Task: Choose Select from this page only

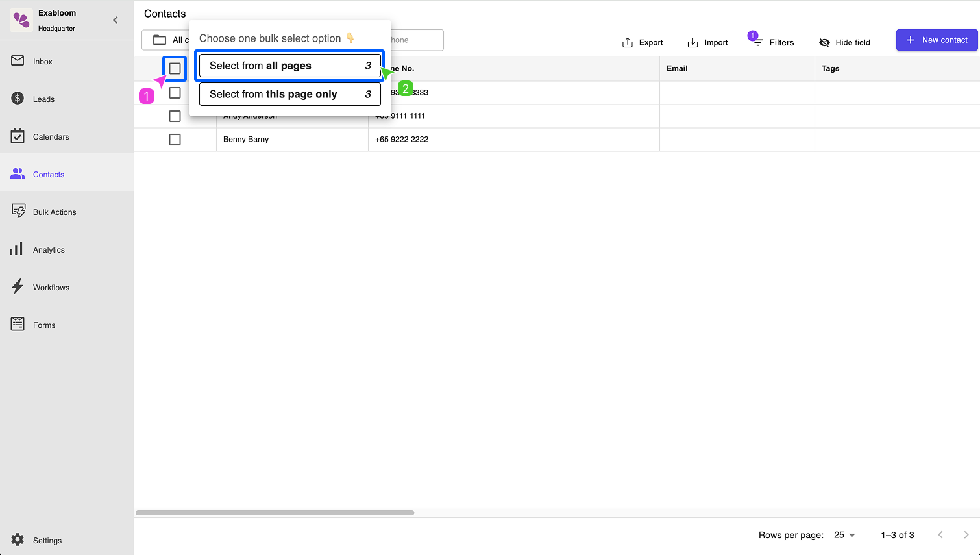Action: click(x=289, y=94)
